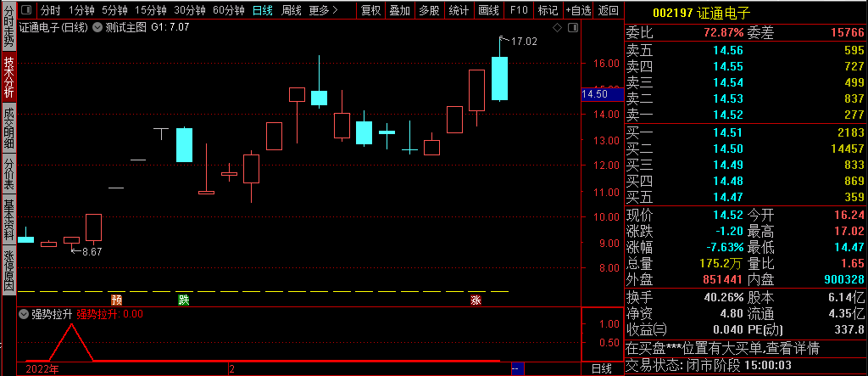Click the 叠加 toolbar button
This screenshot has height=376, width=868.
tap(400, 10)
